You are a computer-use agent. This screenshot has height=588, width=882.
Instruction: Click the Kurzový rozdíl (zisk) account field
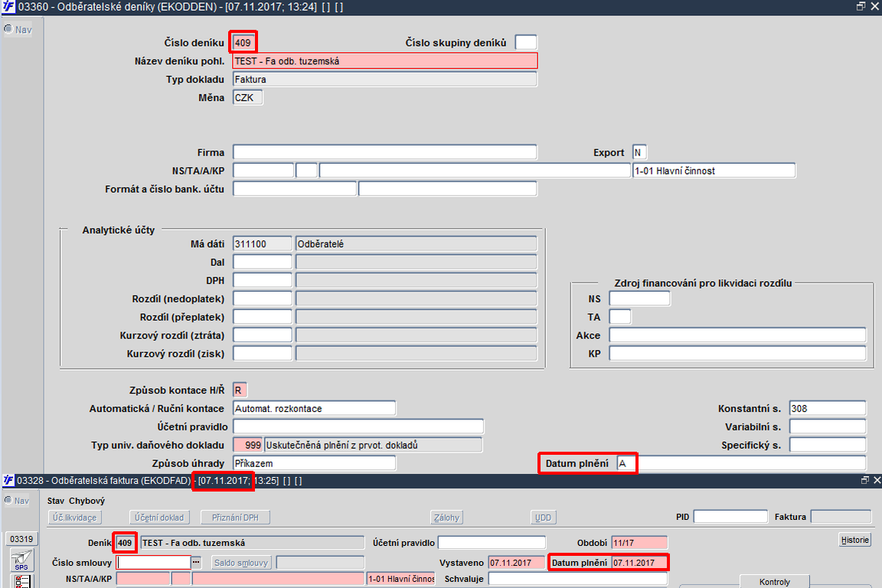[262, 354]
